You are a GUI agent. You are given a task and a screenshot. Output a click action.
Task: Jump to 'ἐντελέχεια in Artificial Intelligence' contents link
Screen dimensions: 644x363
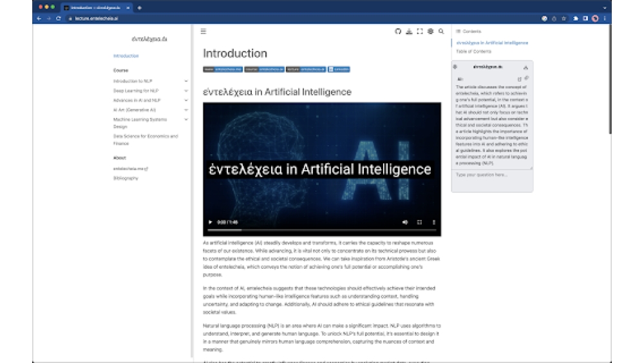pyautogui.click(x=492, y=43)
